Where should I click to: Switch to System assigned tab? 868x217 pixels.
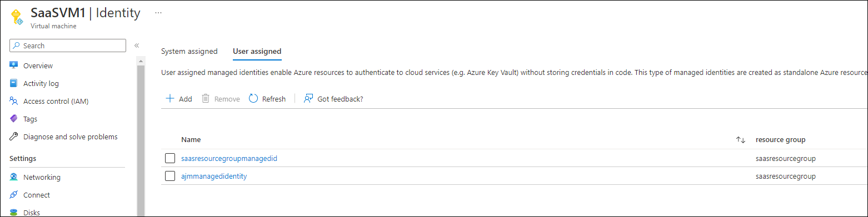click(x=189, y=52)
